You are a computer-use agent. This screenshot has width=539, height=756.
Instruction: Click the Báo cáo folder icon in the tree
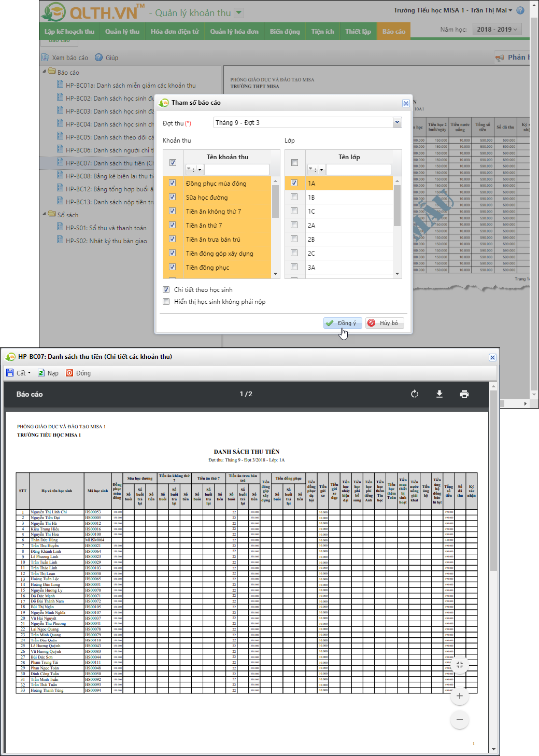tap(52, 72)
